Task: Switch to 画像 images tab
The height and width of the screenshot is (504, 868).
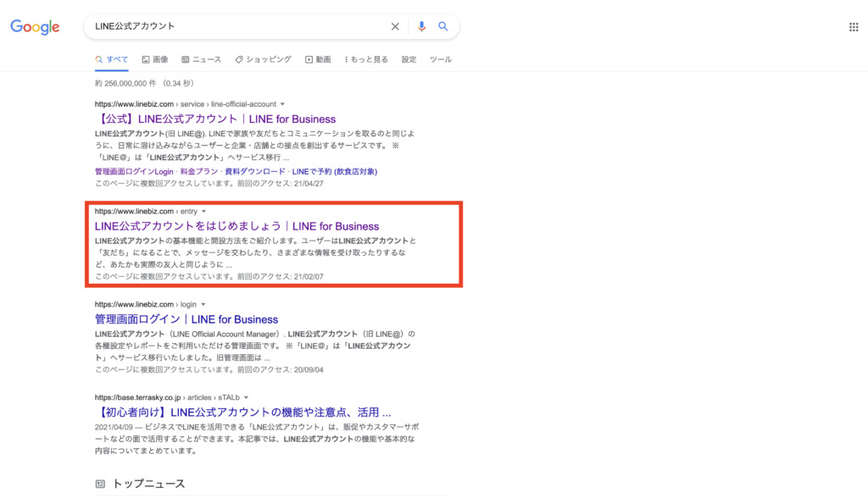Action: [x=155, y=59]
